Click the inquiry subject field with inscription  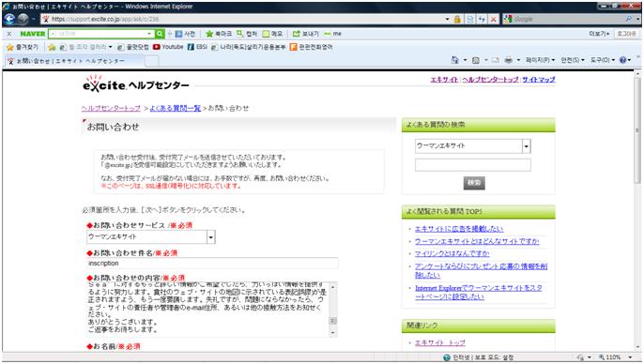click(x=212, y=264)
